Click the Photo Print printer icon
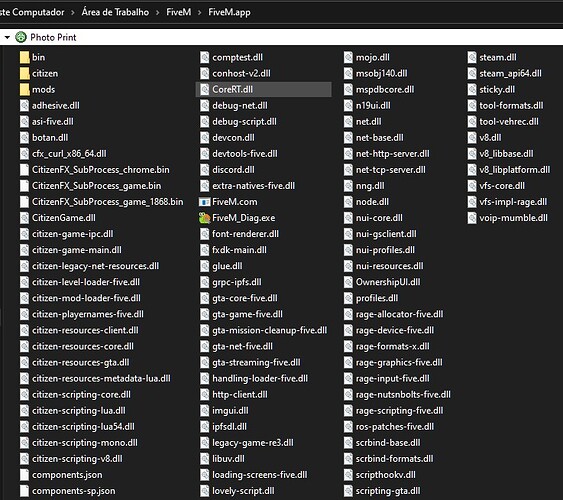This screenshot has height=500, width=563. tap(21, 37)
